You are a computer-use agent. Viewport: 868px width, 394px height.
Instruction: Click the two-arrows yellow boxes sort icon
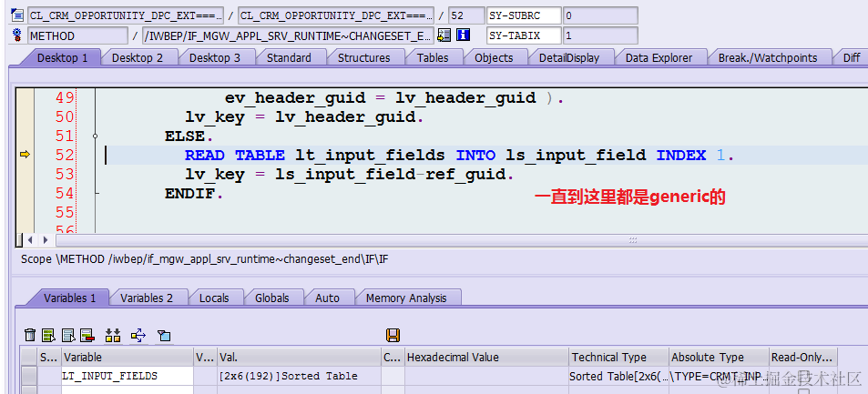[x=113, y=335]
